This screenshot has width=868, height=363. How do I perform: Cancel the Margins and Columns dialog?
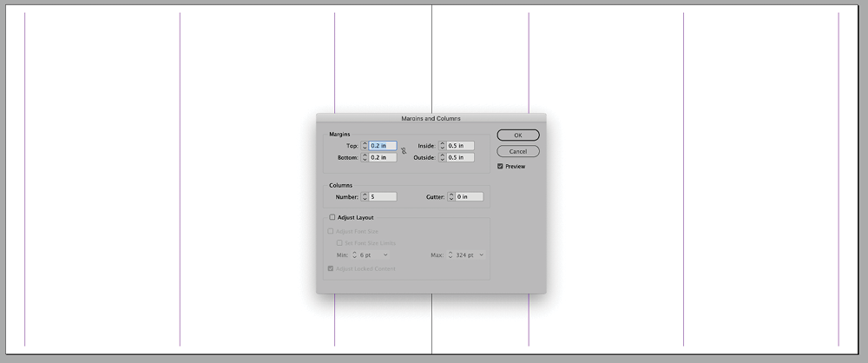[x=518, y=151]
